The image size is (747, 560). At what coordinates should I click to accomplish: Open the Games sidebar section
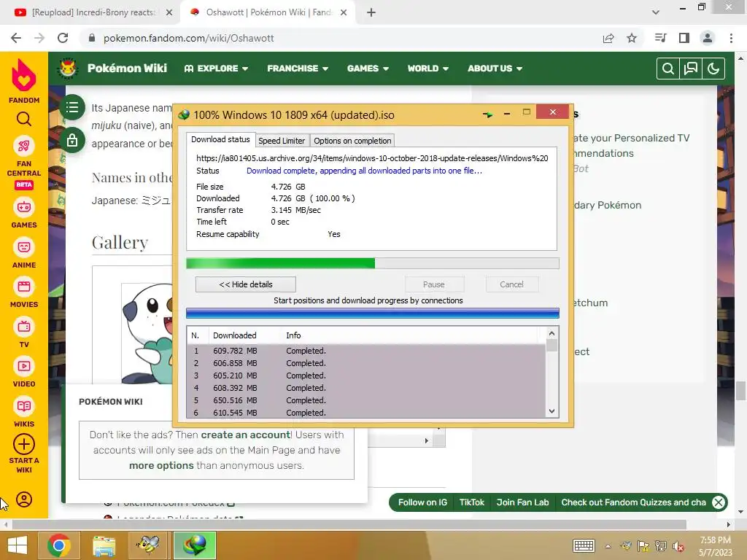[x=24, y=214]
